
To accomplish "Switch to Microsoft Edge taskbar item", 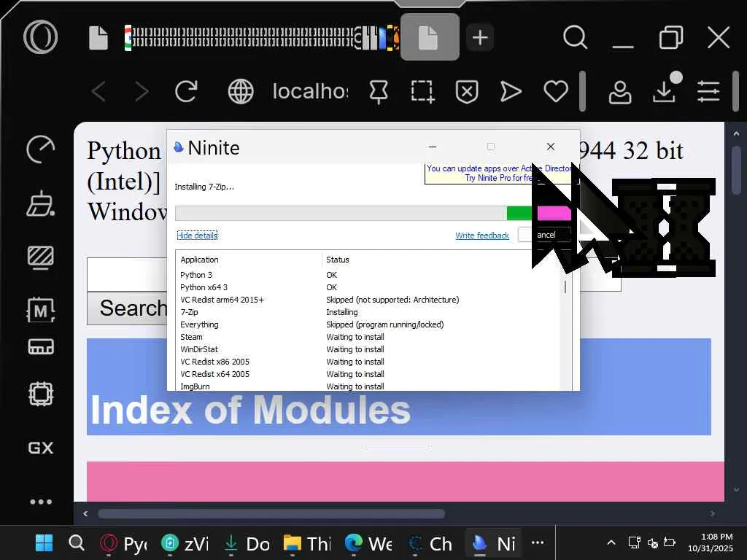I will pos(368,543).
